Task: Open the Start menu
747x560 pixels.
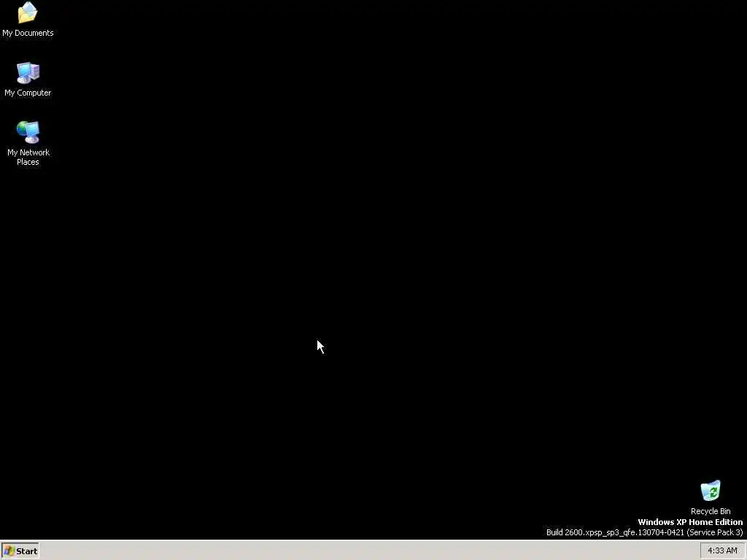Action: coord(20,551)
